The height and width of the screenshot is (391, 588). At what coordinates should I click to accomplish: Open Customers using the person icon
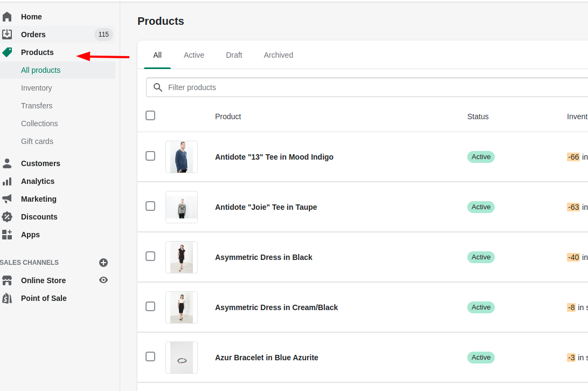7,163
